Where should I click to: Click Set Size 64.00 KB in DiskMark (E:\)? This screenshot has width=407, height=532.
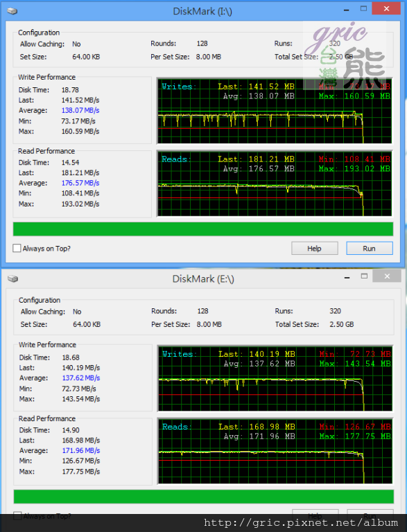[87, 324]
